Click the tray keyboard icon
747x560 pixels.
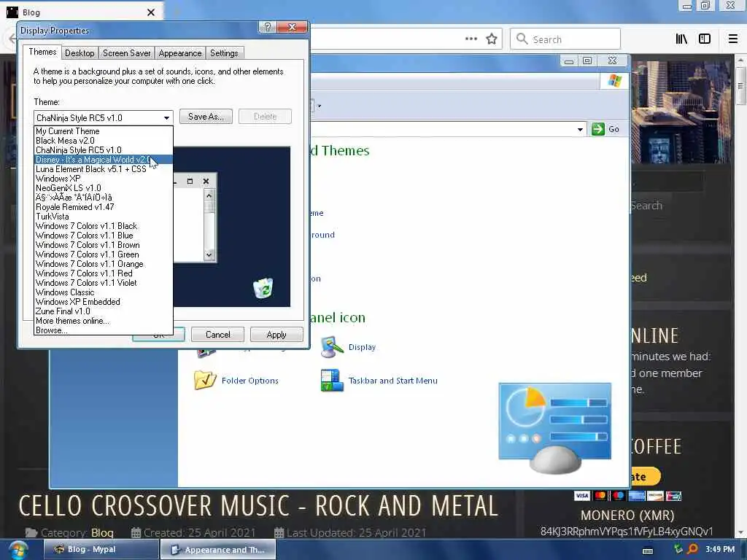coord(648,551)
